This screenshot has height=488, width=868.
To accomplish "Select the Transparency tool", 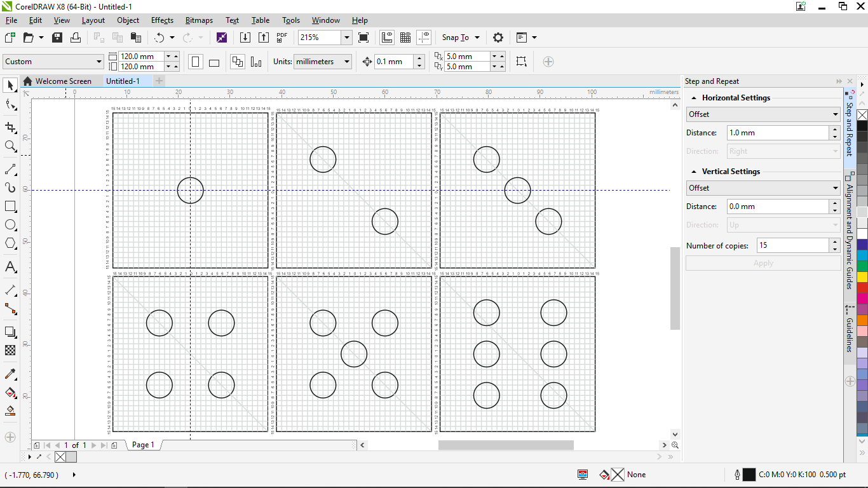I will (10, 350).
